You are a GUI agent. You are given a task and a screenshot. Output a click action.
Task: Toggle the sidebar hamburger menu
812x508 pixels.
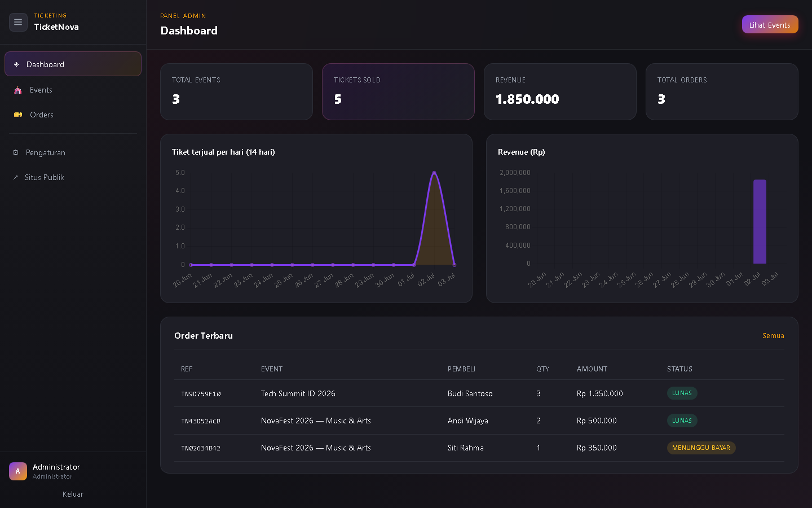click(x=18, y=22)
